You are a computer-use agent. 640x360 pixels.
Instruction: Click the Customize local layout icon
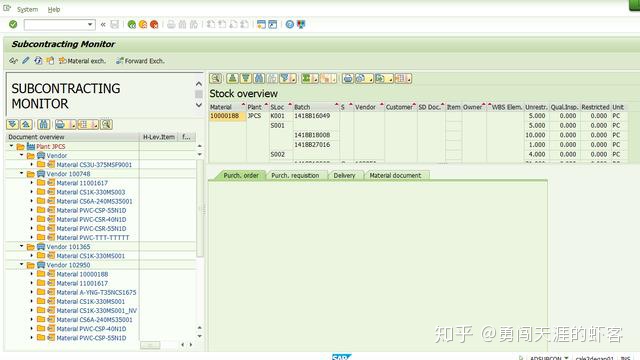[301, 24]
